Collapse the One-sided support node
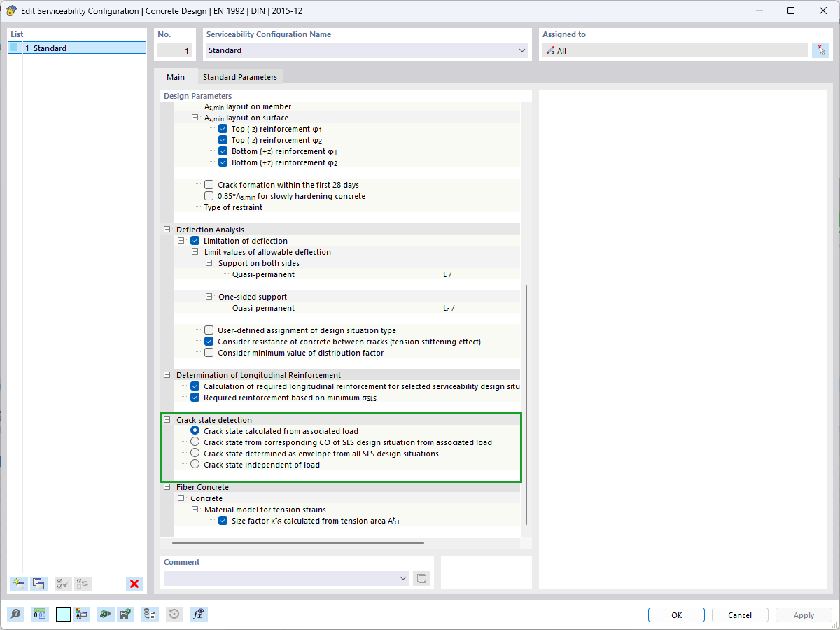 coord(209,297)
